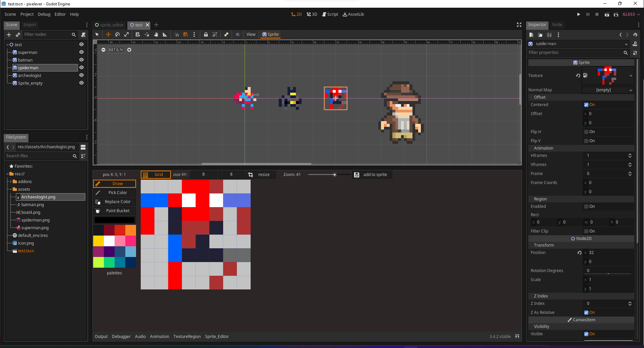Open Inspector object history list

[635, 35]
